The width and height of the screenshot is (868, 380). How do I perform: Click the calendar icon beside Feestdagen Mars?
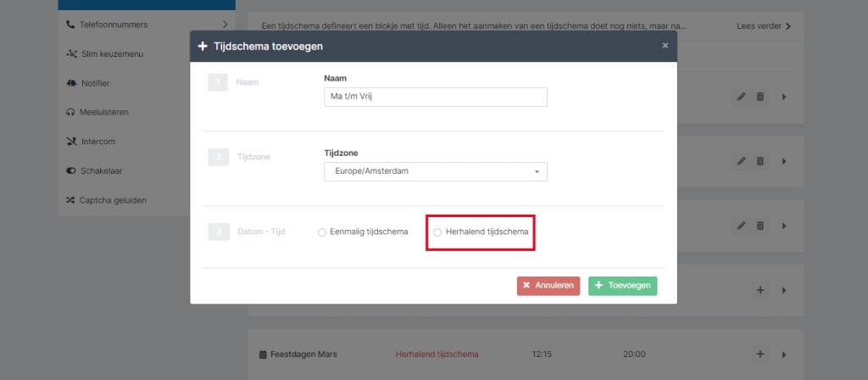pos(263,355)
